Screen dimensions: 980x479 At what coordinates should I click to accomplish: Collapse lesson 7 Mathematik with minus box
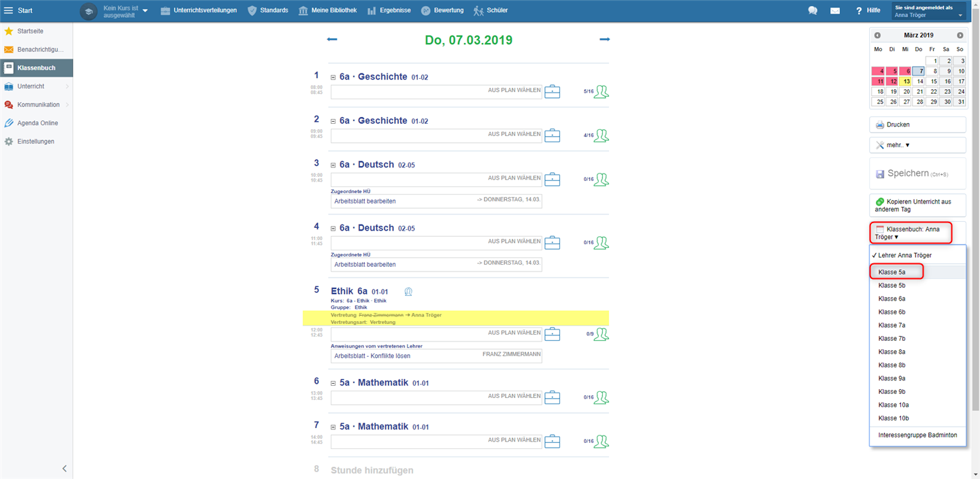[x=333, y=427]
